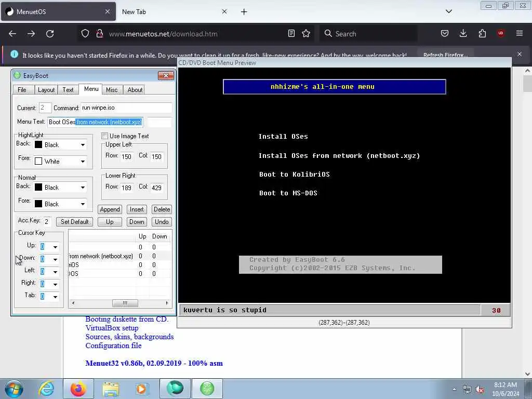Switch to EasyBoot Layout tab
The image size is (532, 399).
coord(46,90)
